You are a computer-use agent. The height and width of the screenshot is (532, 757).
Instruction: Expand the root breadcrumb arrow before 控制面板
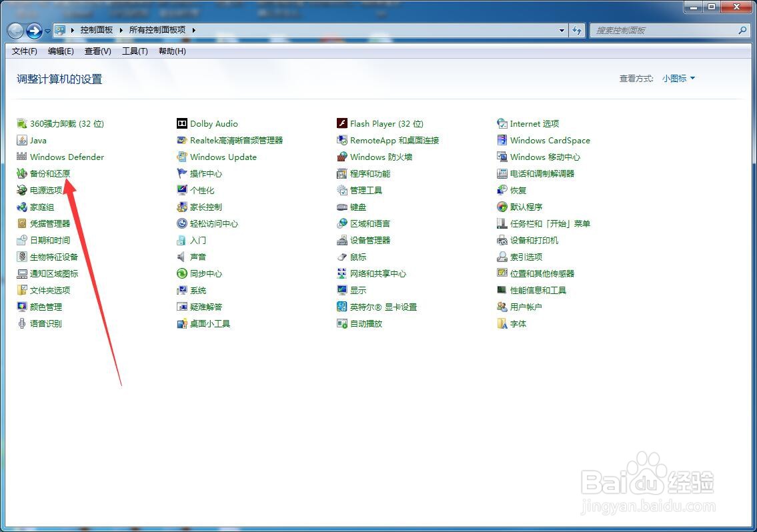[73, 30]
